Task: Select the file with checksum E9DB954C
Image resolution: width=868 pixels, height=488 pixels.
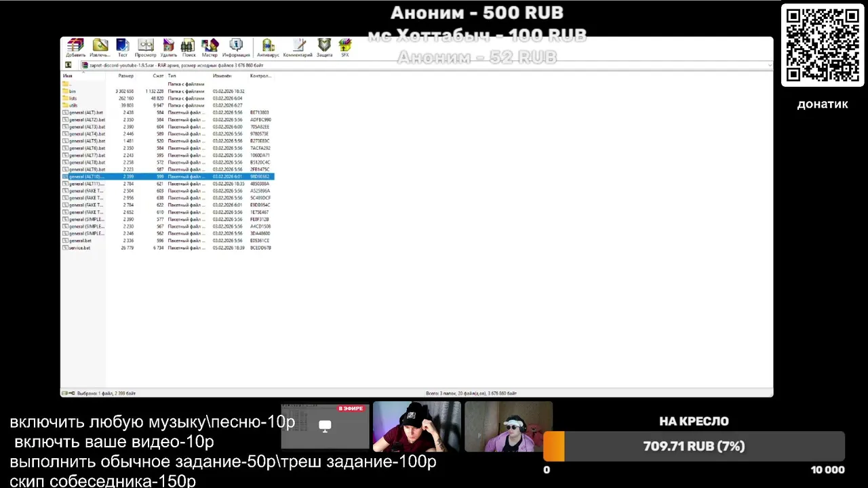Action: [167, 205]
